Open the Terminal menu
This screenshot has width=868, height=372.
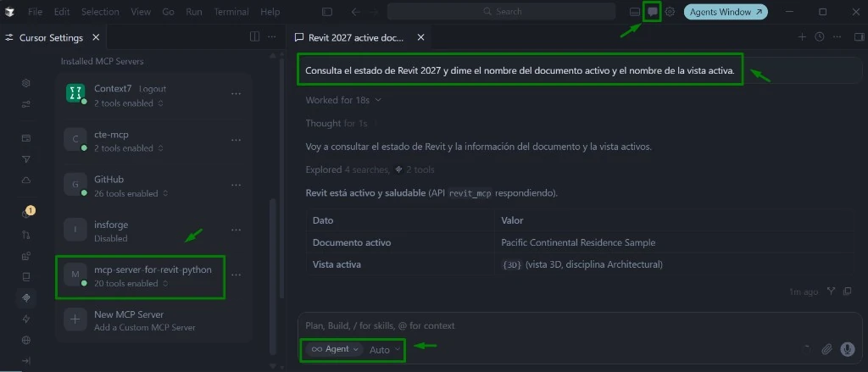[x=231, y=12]
